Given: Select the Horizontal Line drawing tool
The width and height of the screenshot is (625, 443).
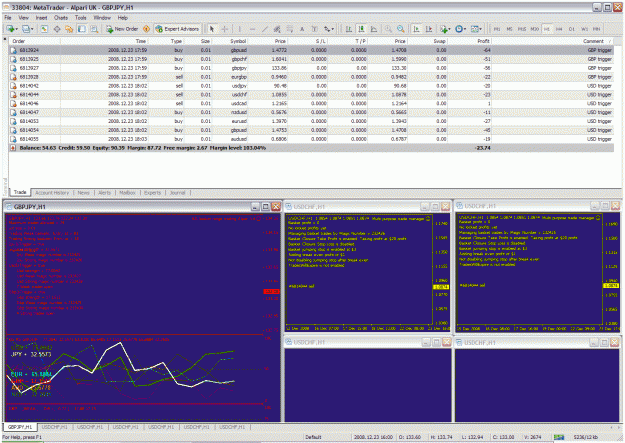Looking at the screenshot, I should (x=252, y=29).
